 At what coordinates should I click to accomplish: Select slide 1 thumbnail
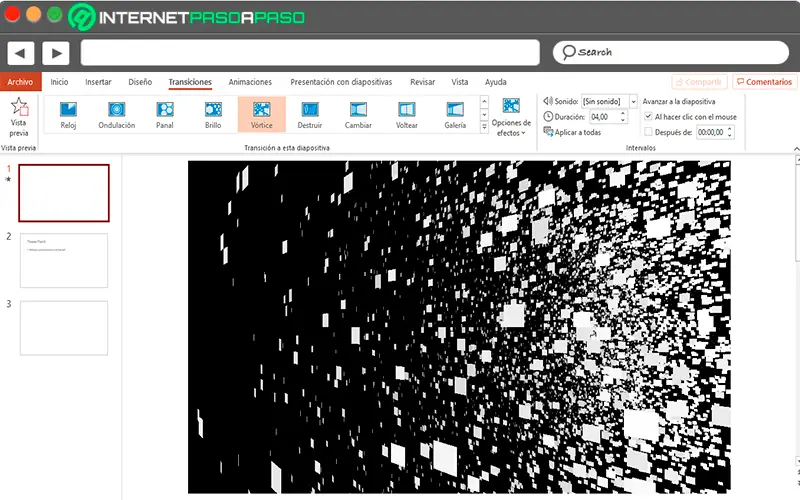coord(64,193)
